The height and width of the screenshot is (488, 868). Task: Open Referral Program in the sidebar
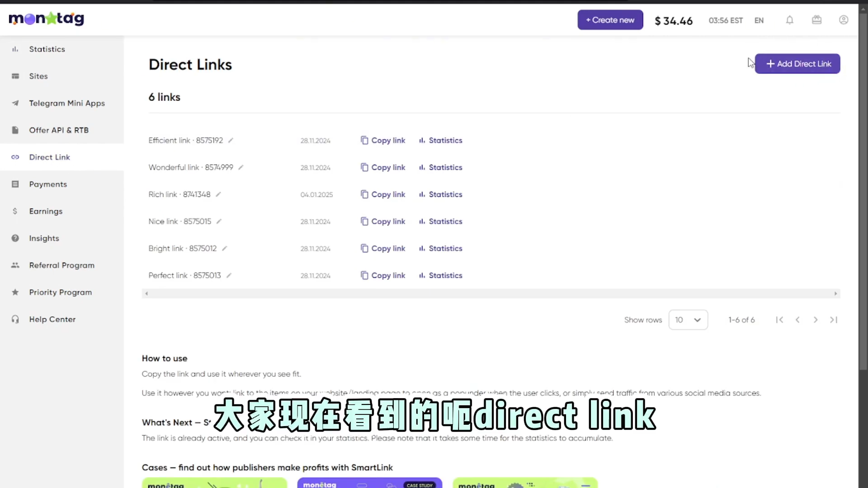point(62,265)
